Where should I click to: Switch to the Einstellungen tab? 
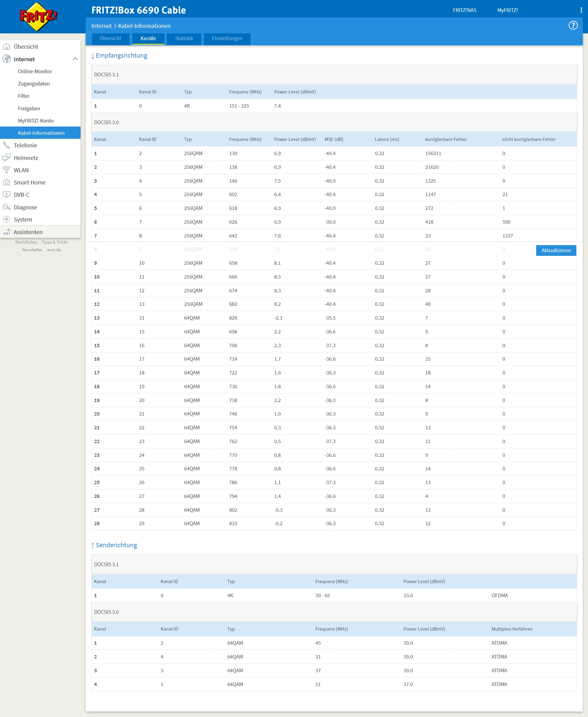(x=227, y=38)
